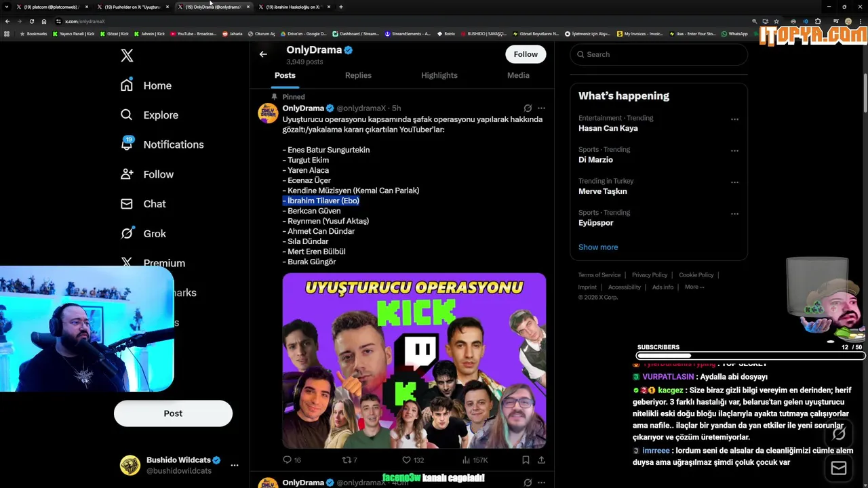Open the pinned post's more options menu
The image size is (868, 488).
(541, 108)
